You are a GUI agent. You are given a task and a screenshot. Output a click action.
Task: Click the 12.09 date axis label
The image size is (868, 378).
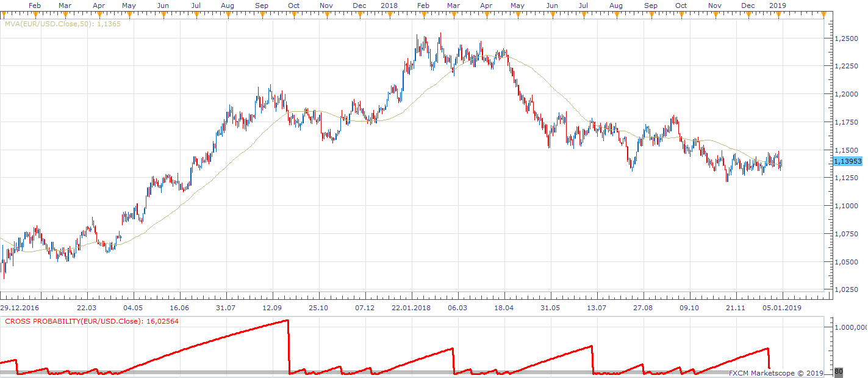tap(271, 308)
